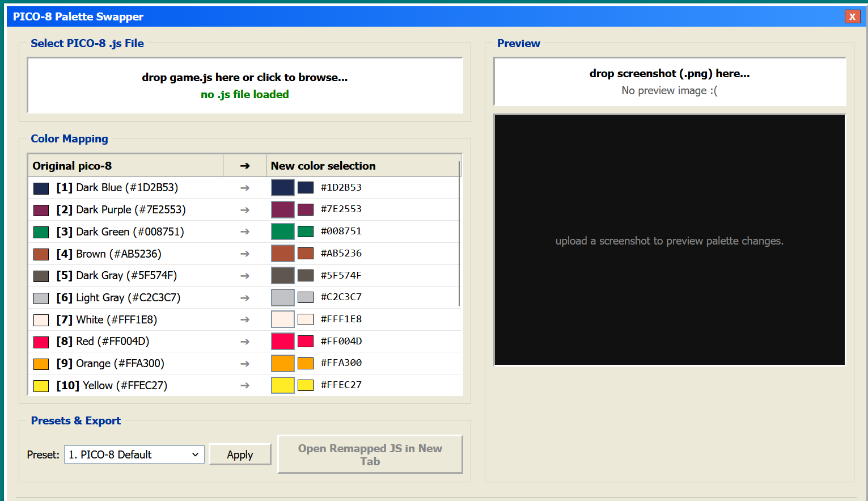868x501 pixels.
Task: Click the color mapping table scrollbar
Action: [460, 233]
